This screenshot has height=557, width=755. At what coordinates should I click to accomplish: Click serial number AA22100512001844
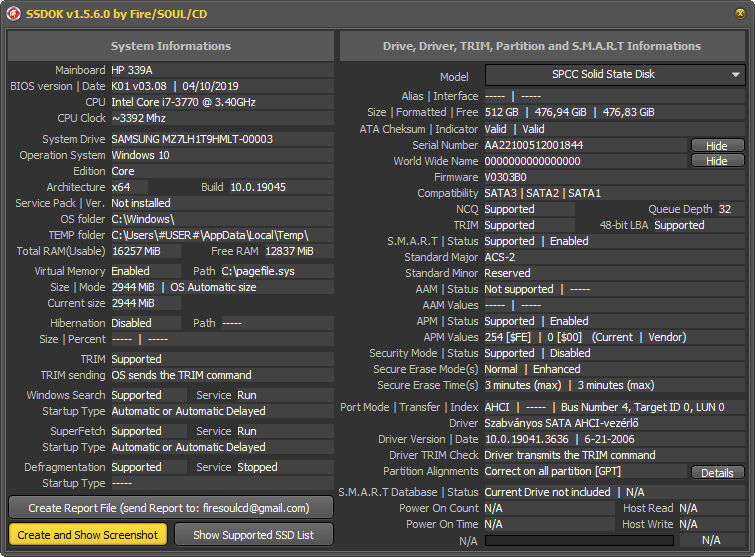pos(534,145)
